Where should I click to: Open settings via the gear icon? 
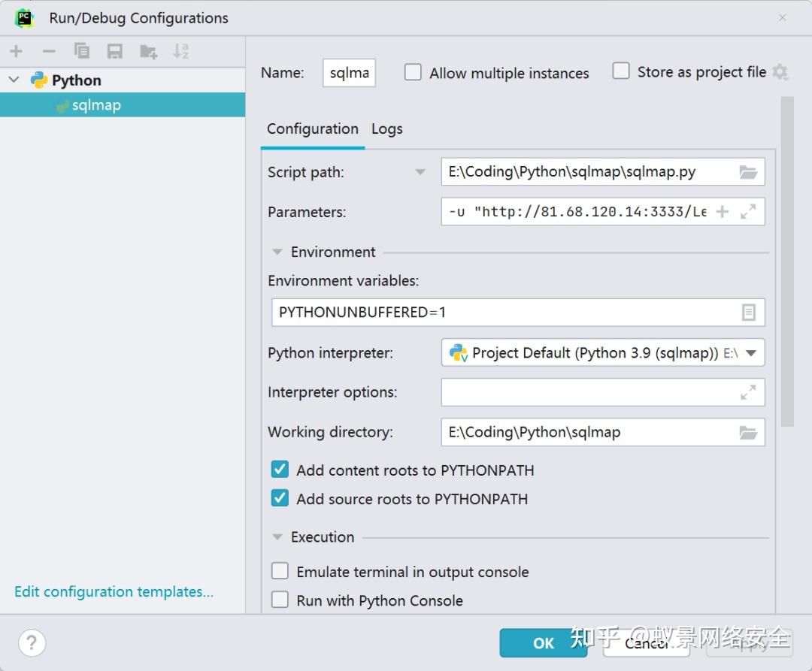pos(780,71)
